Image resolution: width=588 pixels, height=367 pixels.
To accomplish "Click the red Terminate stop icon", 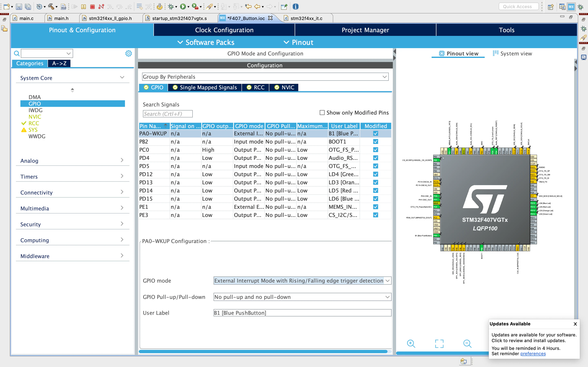I will tap(92, 7).
